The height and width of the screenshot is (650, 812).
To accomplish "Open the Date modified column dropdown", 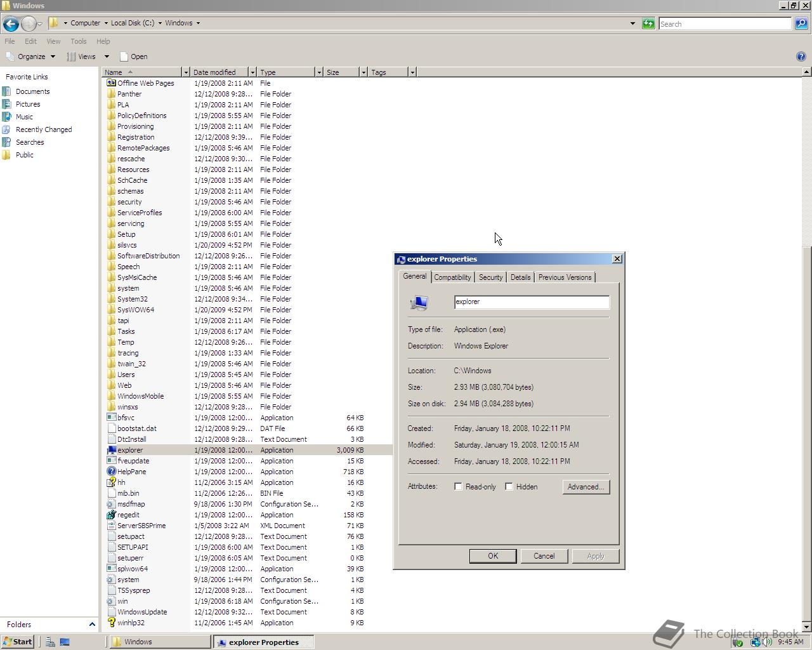I will click(252, 72).
